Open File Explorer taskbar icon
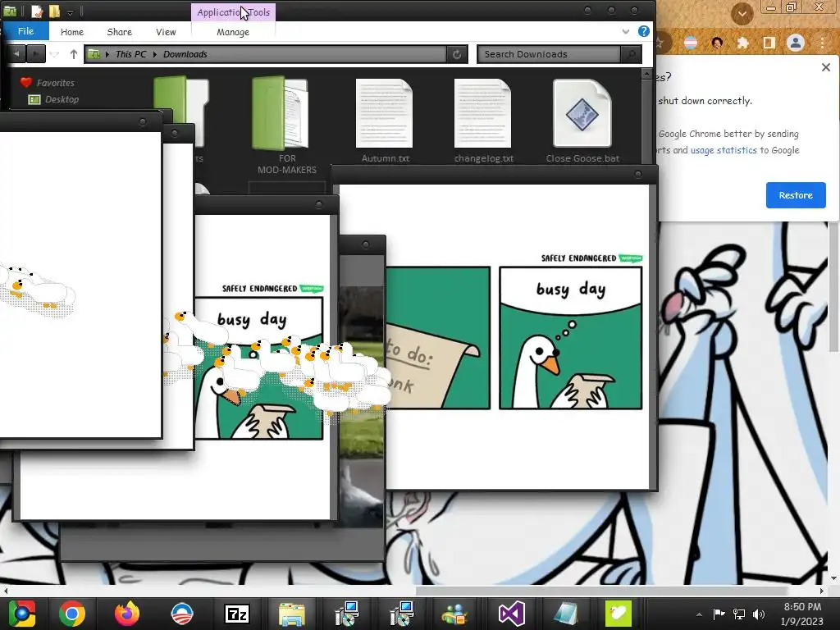Screen dimensions: 840x630 click(x=291, y=614)
